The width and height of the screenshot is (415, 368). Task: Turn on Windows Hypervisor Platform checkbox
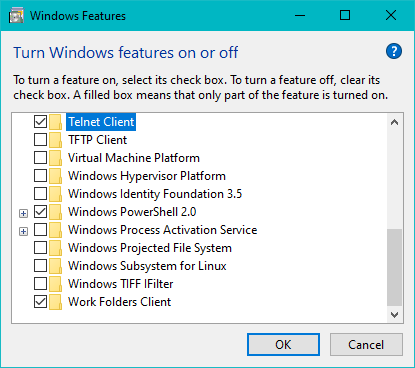pos(40,176)
